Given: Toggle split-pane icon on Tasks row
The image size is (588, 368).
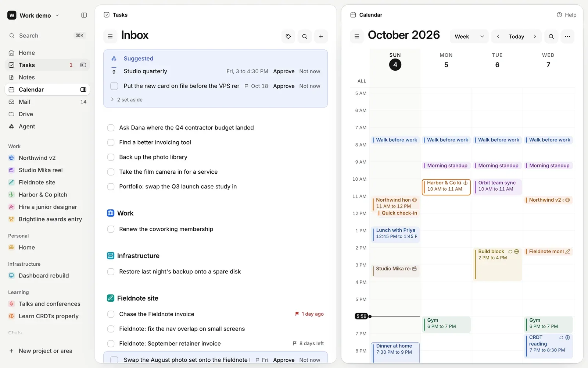Looking at the screenshot, I should pos(83,65).
